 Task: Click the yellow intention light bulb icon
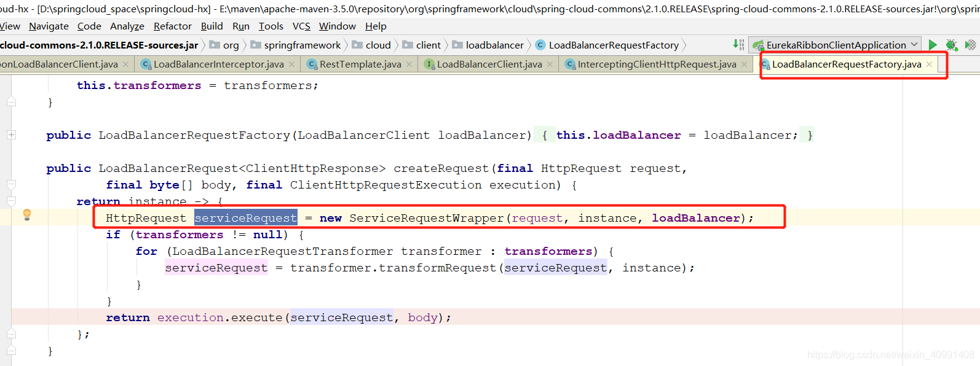(27, 214)
